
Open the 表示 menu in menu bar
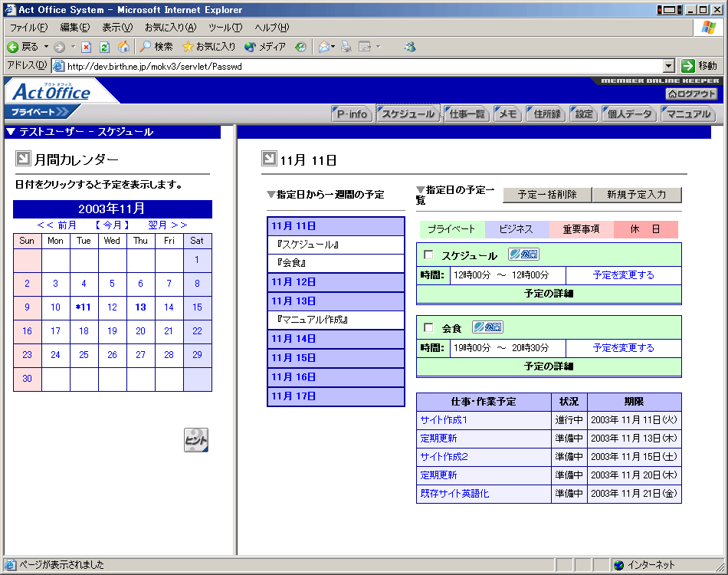click(117, 28)
